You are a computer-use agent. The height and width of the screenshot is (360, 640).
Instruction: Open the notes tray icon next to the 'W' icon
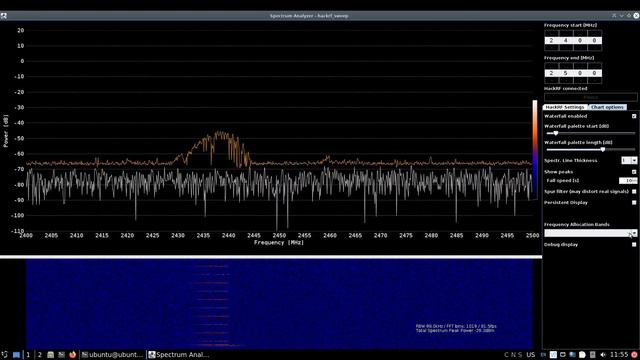point(563,355)
